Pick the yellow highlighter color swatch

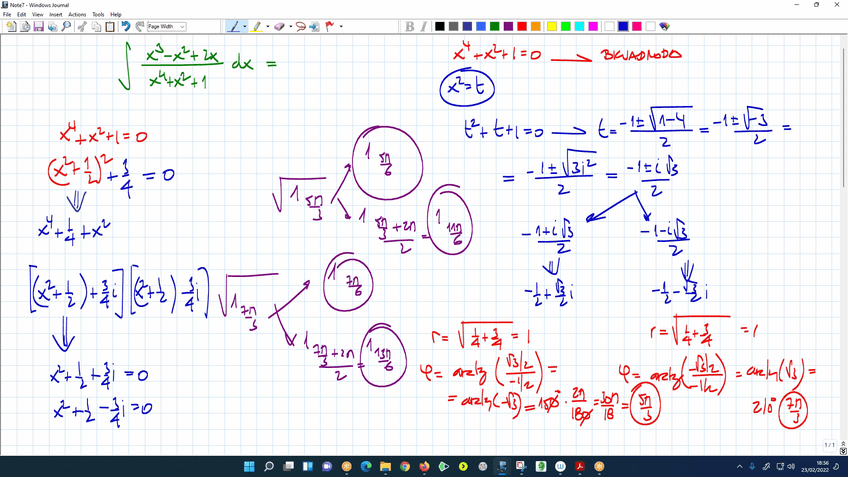[552, 26]
